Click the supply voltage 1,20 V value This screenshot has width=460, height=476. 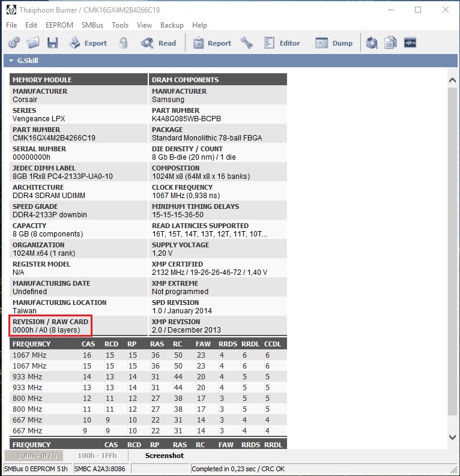click(x=162, y=253)
